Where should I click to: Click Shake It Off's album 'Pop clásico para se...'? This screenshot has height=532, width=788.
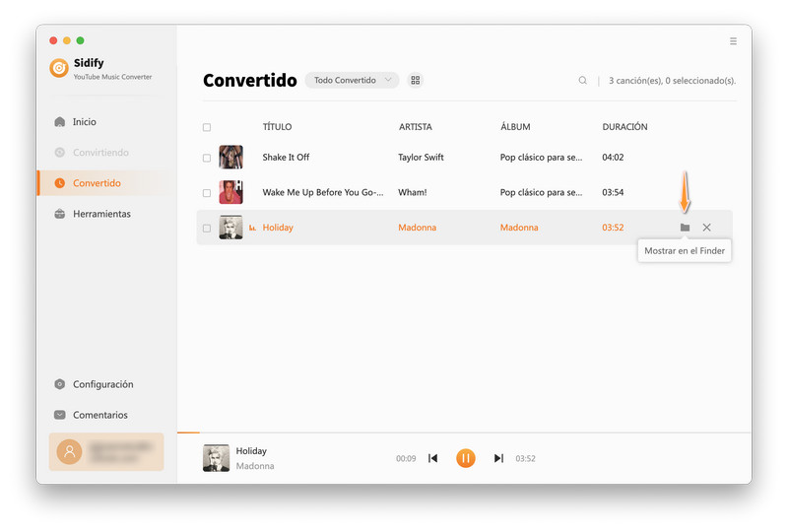tap(541, 157)
